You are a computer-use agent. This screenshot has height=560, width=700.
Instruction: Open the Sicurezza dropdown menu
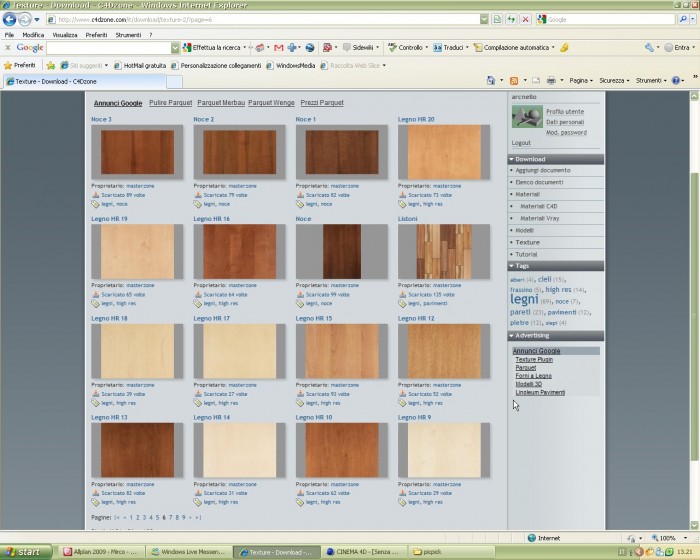point(614,80)
